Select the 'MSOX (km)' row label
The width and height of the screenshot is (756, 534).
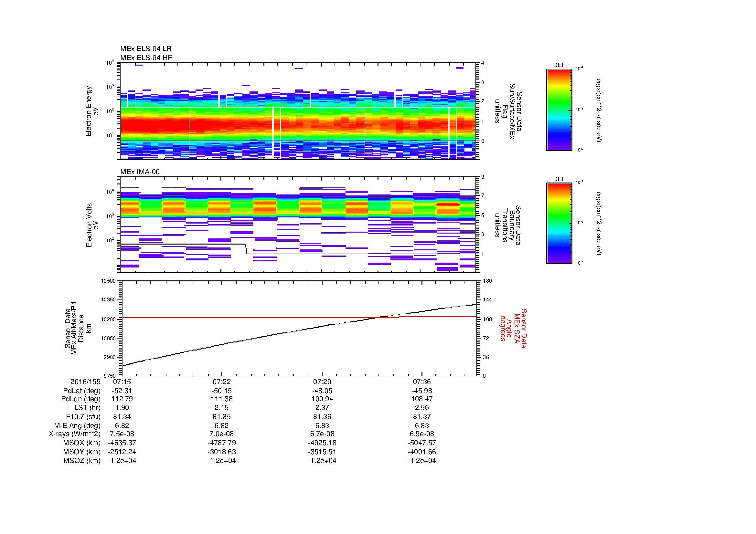click(x=82, y=443)
